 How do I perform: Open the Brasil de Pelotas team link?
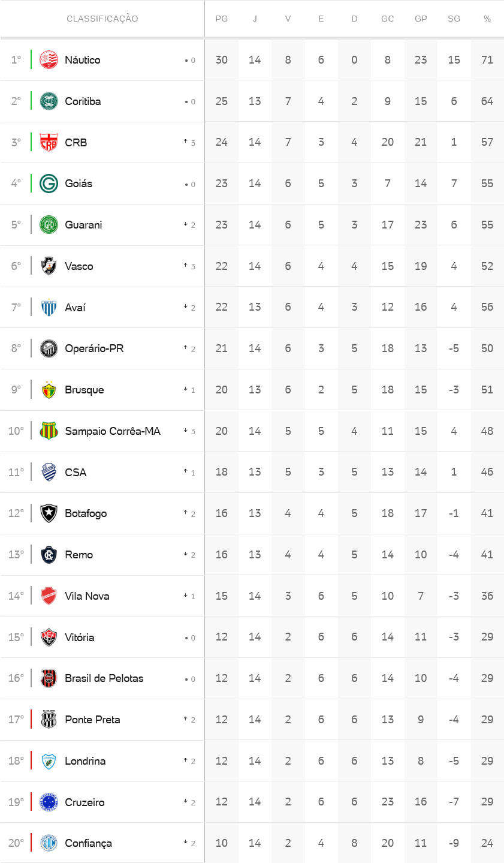pos(104,678)
